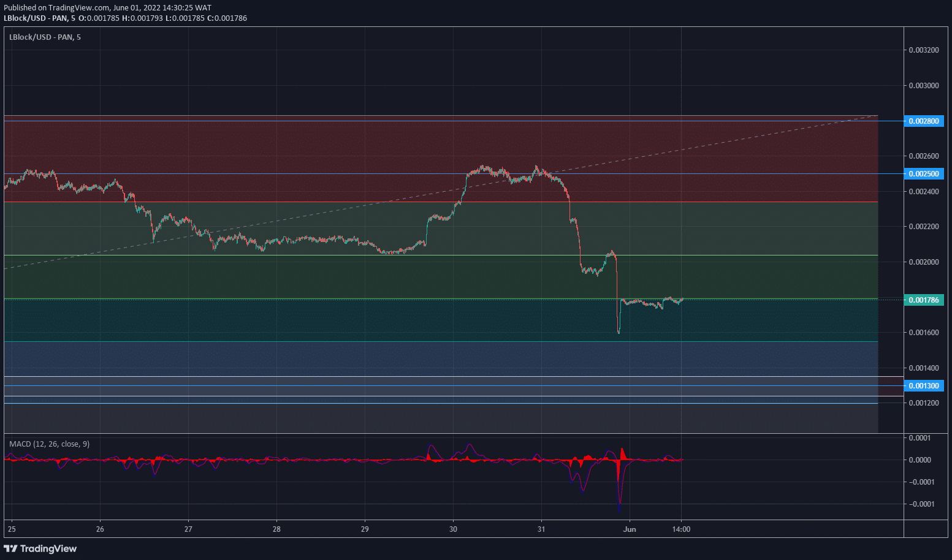
Task: Click the 0.002400 price axis value
Action: 924,192
